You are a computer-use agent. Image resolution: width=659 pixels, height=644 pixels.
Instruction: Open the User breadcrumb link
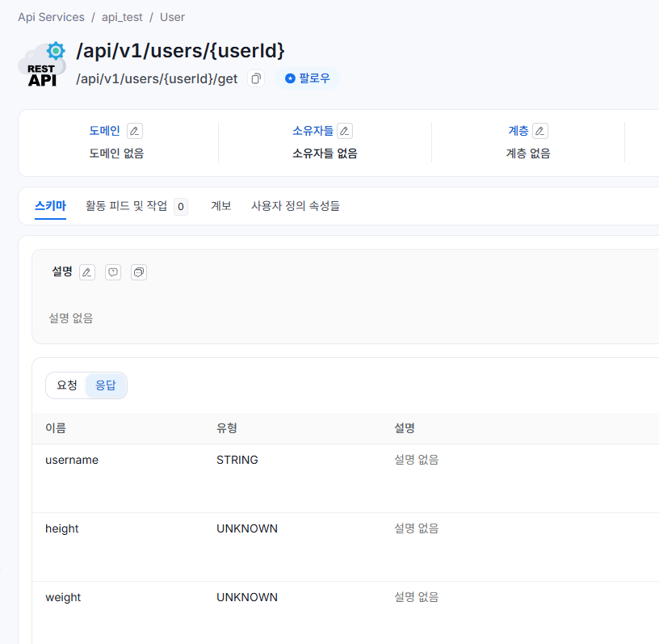tap(172, 17)
